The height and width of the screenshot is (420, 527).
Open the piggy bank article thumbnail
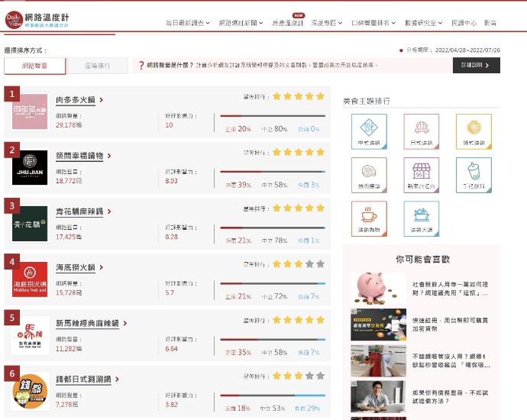tap(378, 289)
